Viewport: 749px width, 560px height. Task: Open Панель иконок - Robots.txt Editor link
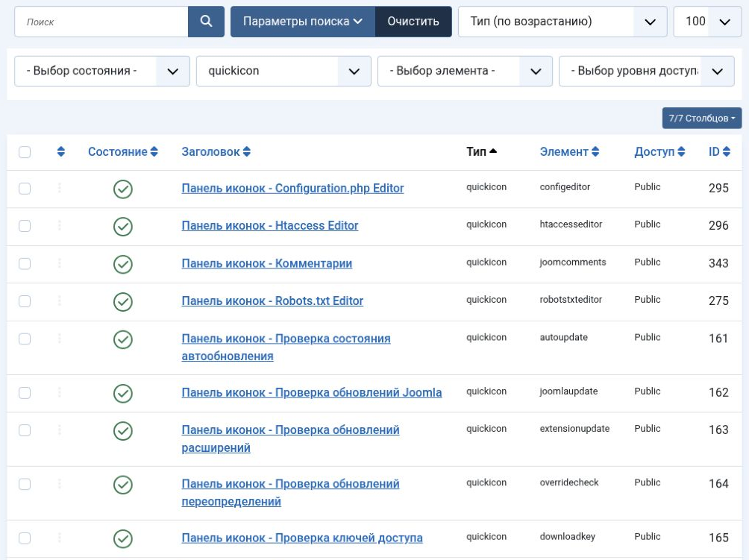(x=272, y=301)
